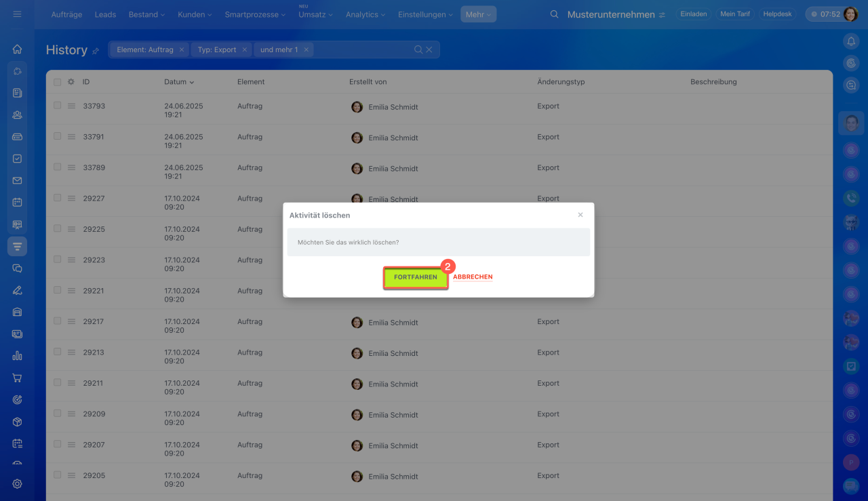The image size is (868, 501).
Task: Click the Musterunternehmen company name
Action: [611, 14]
